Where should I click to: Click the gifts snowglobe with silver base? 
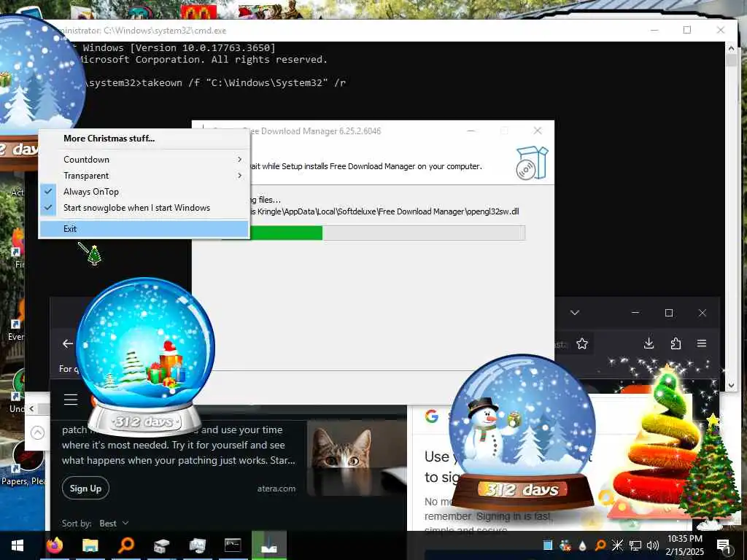145,356
